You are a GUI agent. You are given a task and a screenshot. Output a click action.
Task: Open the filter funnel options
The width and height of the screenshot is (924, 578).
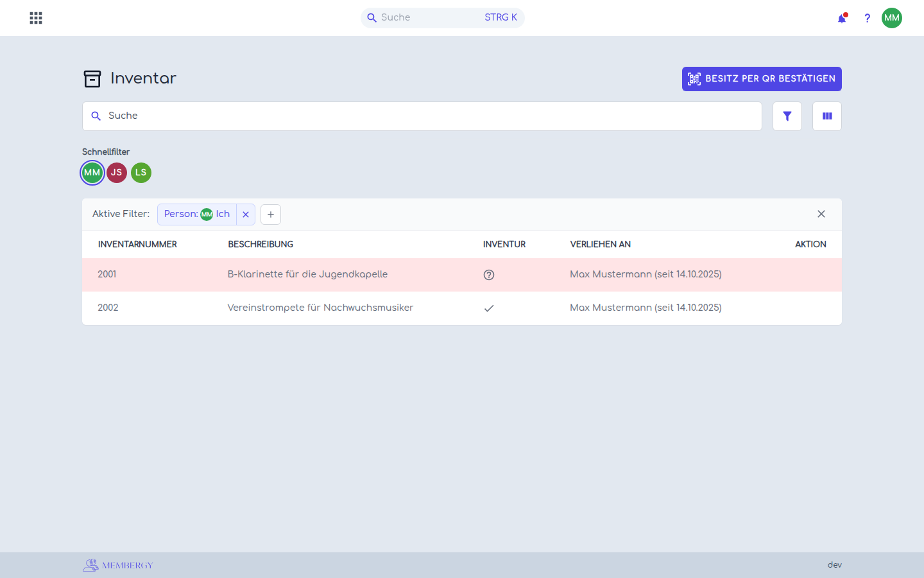click(x=787, y=116)
